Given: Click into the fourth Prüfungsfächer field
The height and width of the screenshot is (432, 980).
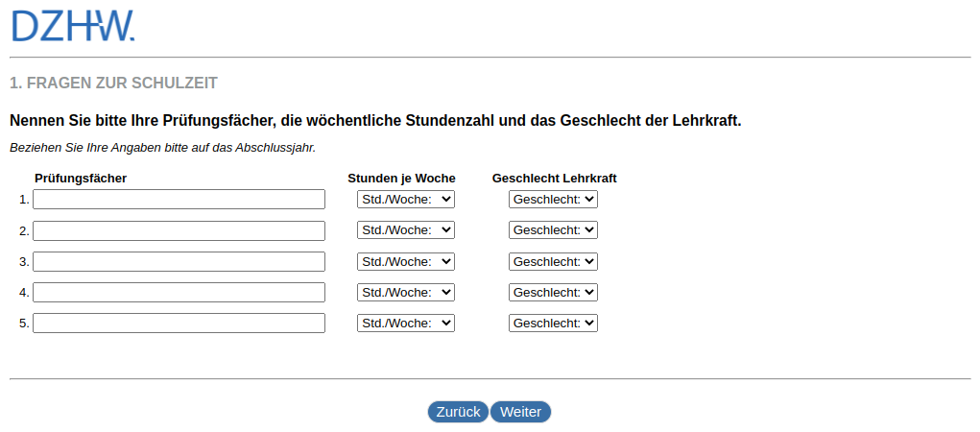Looking at the screenshot, I should [x=179, y=292].
